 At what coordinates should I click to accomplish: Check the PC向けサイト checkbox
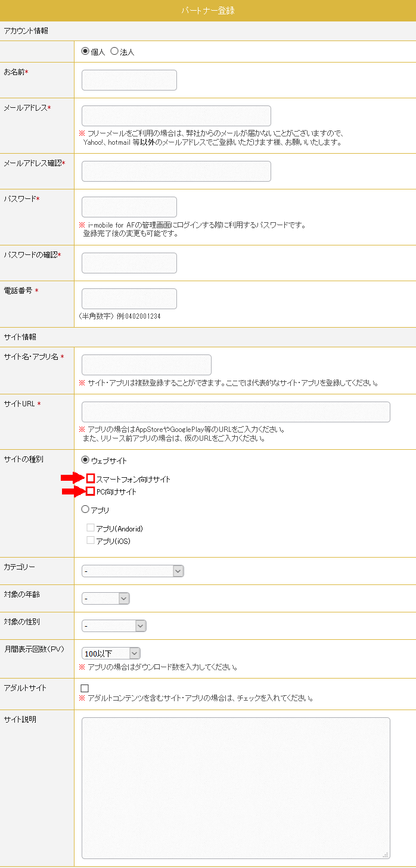click(x=91, y=491)
